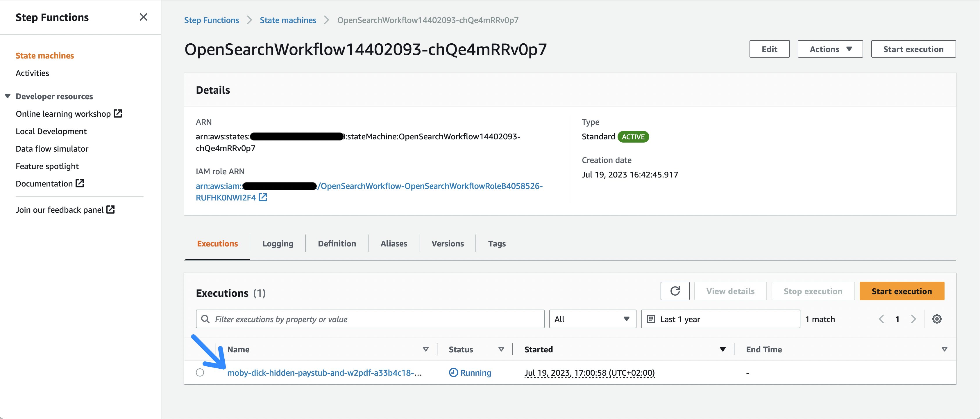Open Feature spotlight
980x419 pixels.
coord(47,166)
